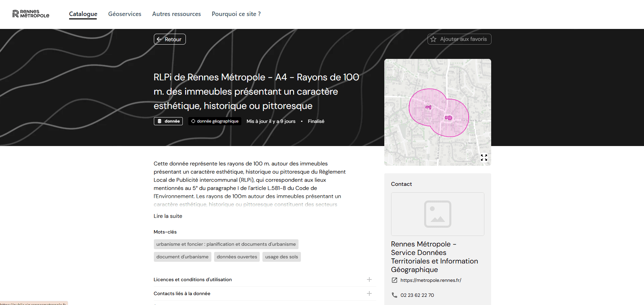Click the map thumbnail with the pink zones
Viewport: 644px width, 305px height.
[x=438, y=112]
